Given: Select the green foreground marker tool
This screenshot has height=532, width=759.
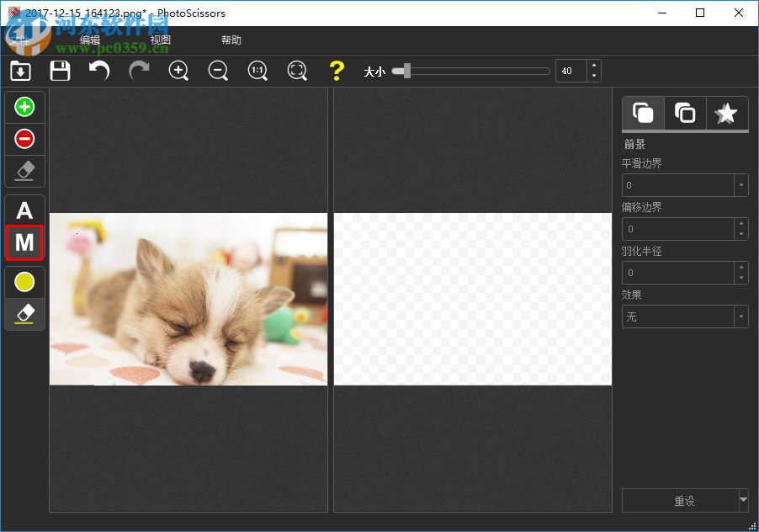Looking at the screenshot, I should 24,106.
